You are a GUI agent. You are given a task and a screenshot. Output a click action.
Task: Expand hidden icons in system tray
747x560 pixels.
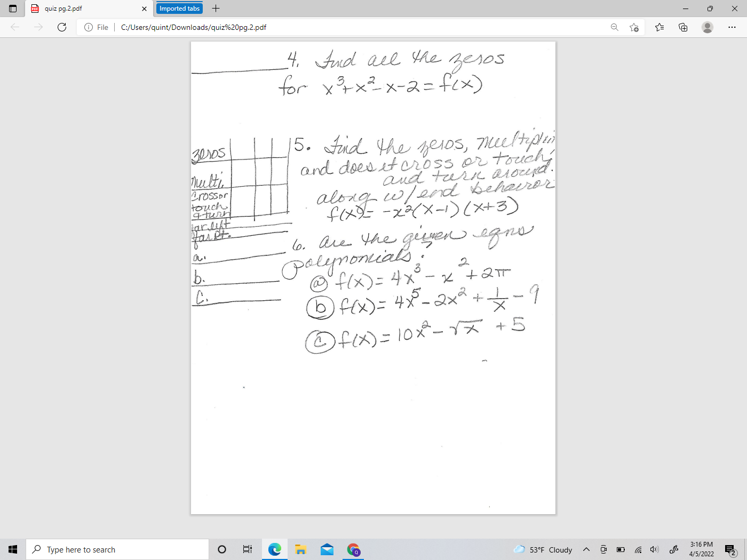(586, 549)
